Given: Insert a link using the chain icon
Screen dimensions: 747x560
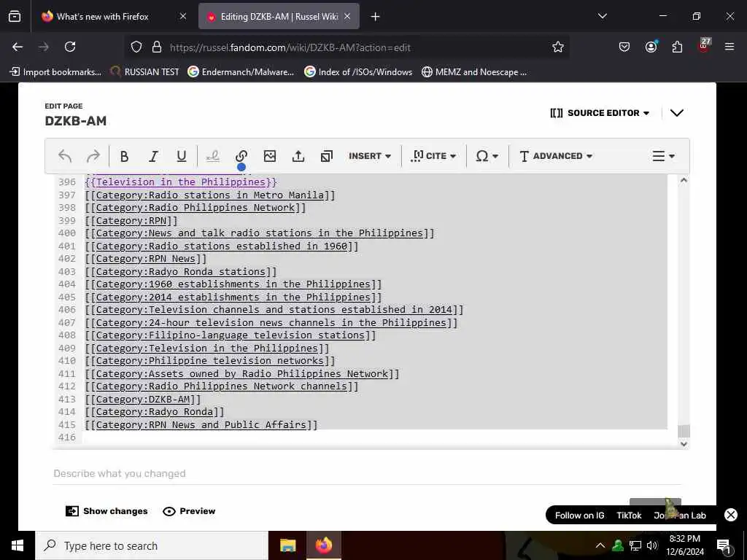Looking at the screenshot, I should pos(241,156).
